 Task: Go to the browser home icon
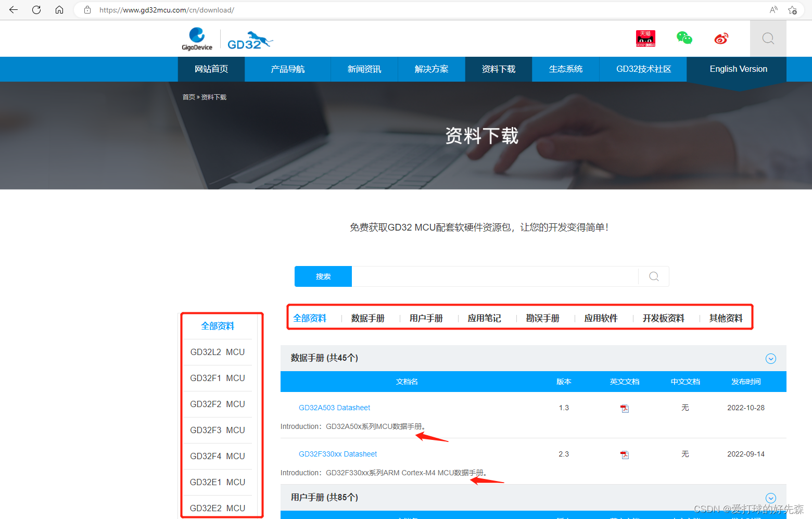click(x=59, y=10)
